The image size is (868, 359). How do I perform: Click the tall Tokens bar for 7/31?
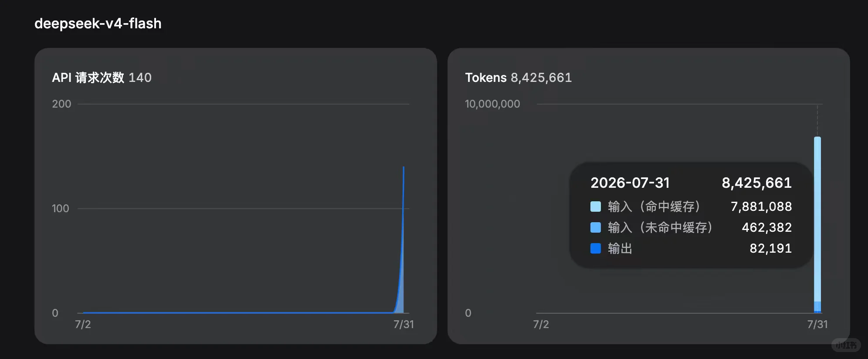817,224
